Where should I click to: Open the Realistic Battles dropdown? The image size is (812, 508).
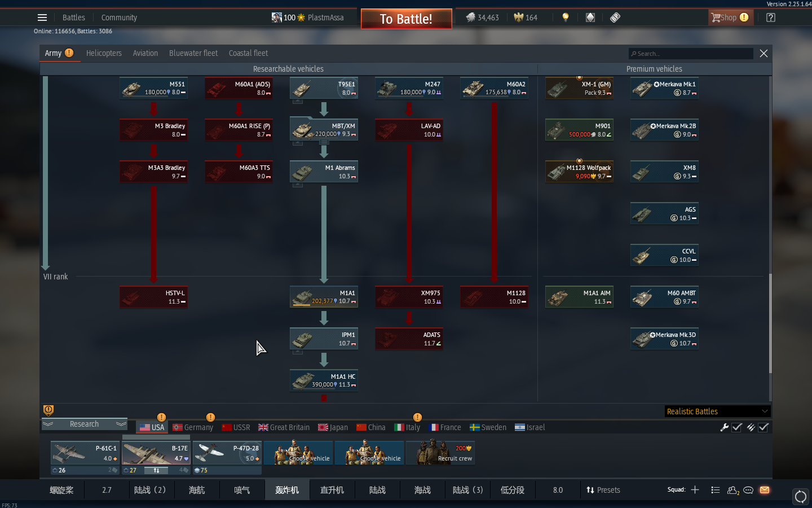click(x=717, y=411)
